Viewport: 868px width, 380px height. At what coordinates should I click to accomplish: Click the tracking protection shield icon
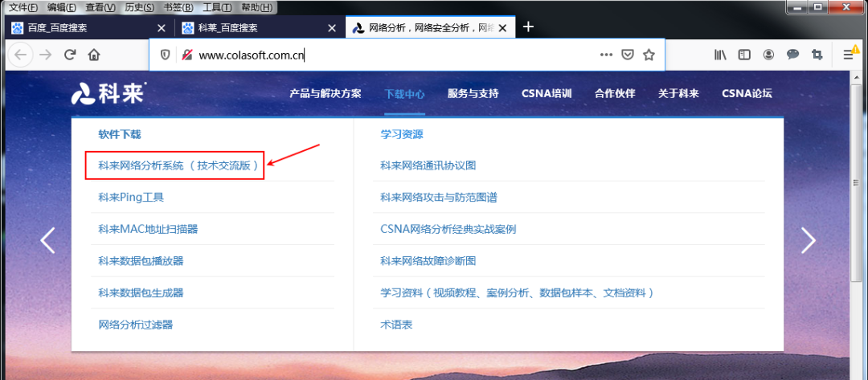[165, 55]
